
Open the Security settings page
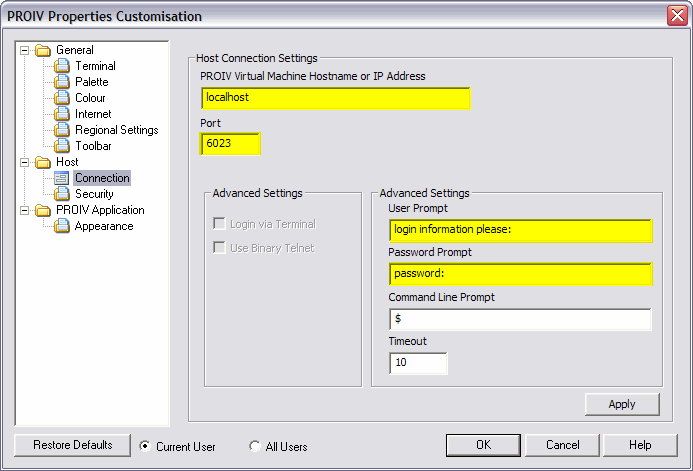(94, 194)
